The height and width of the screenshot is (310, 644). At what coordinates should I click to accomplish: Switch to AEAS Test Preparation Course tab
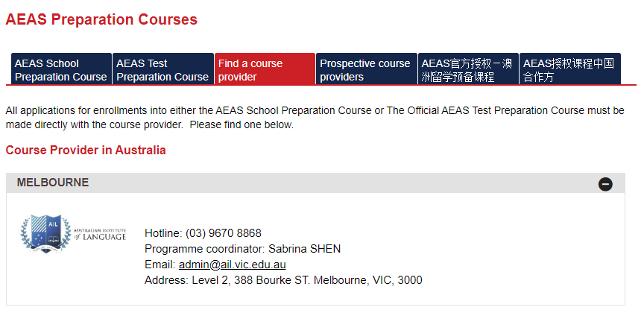click(163, 69)
